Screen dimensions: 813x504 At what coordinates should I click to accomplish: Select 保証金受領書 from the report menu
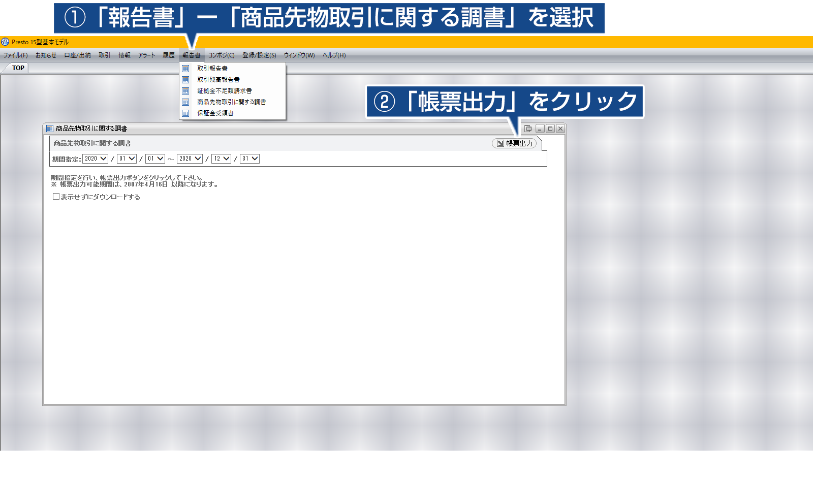[x=215, y=113]
